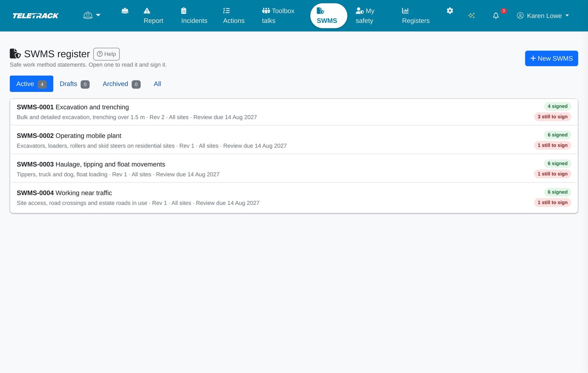Viewport: 588px width, 373px height.
Task: Open the hard hat site selector dropdown
Action: pyautogui.click(x=92, y=15)
